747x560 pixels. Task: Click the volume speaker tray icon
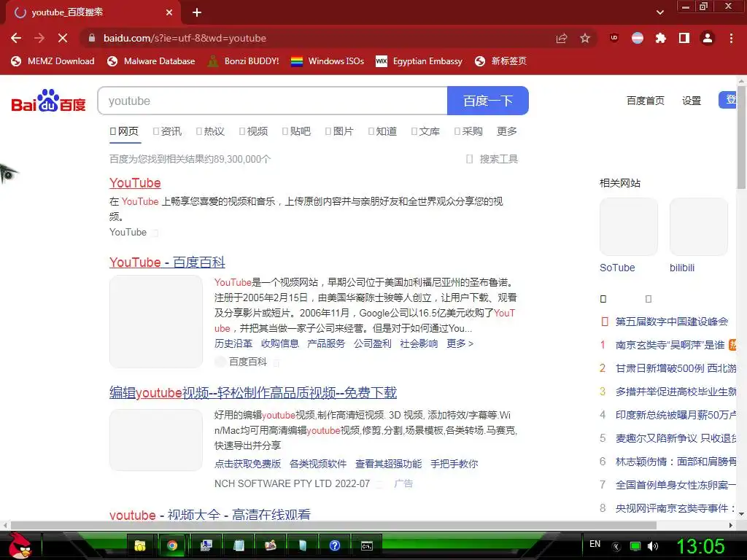[653, 546]
